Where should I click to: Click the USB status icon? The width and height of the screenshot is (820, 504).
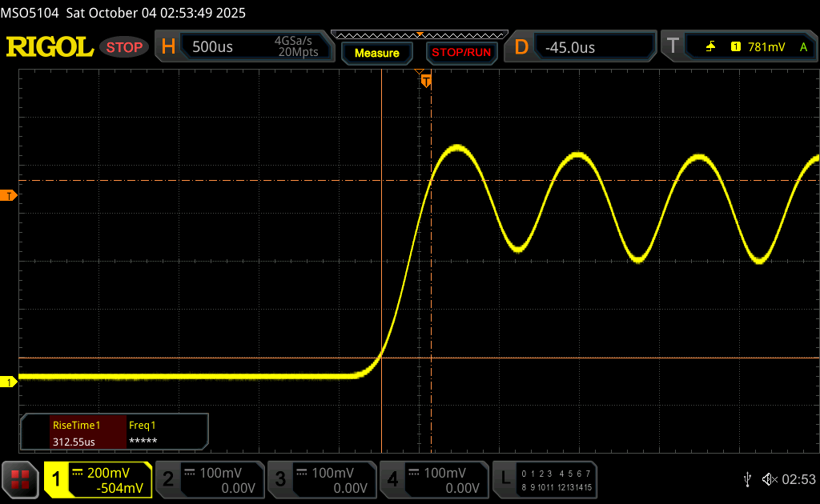coord(747,479)
